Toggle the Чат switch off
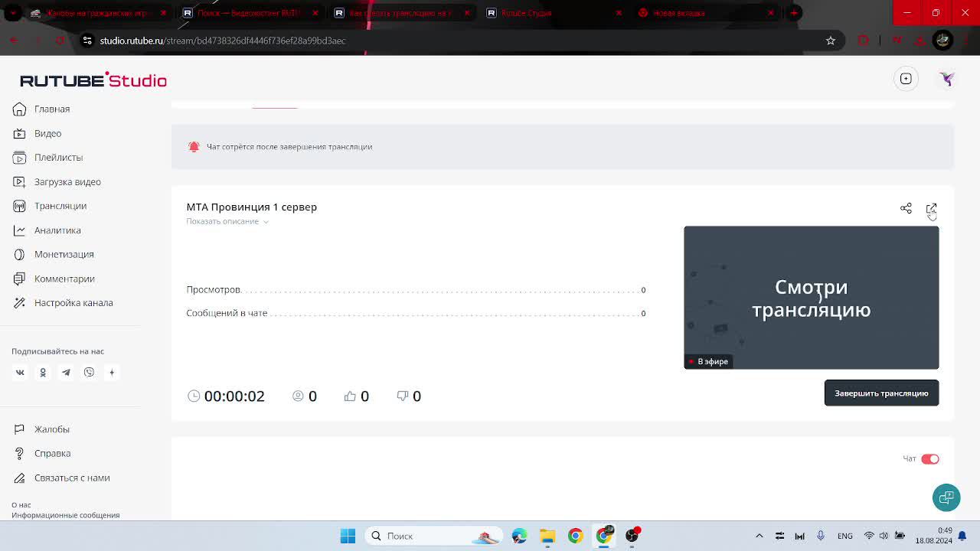 point(929,459)
